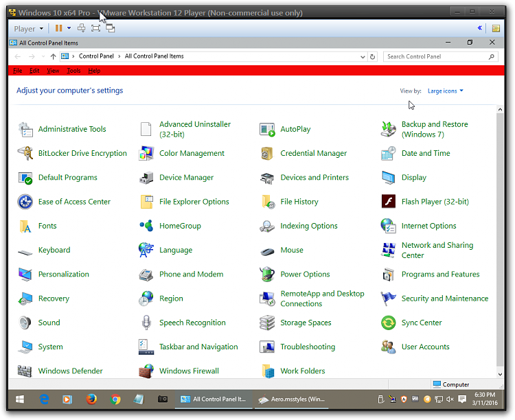Open the Windows Start button

[x=20, y=399]
